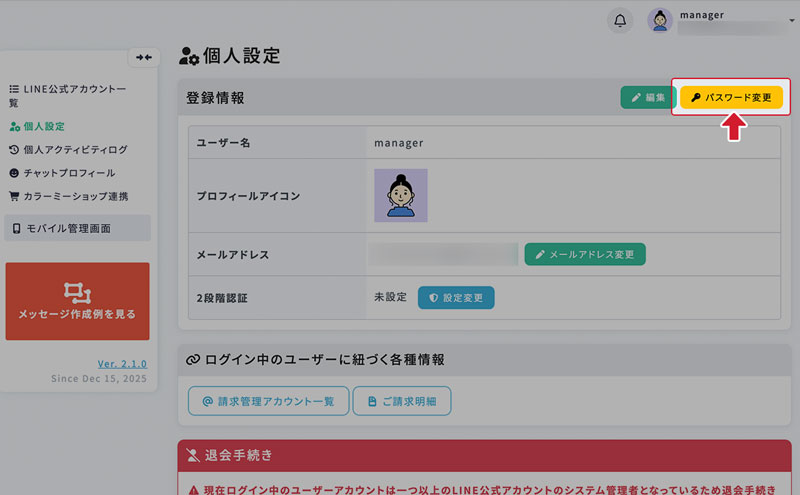Screen dimensions: 800x495
Task: Click the メールアドレス変更 button
Action: tap(585, 254)
